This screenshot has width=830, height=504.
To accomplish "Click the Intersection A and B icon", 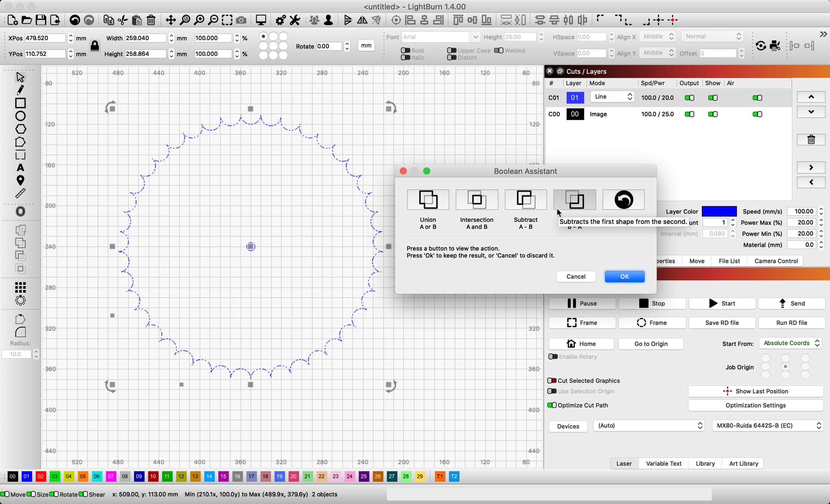I will coord(476,200).
